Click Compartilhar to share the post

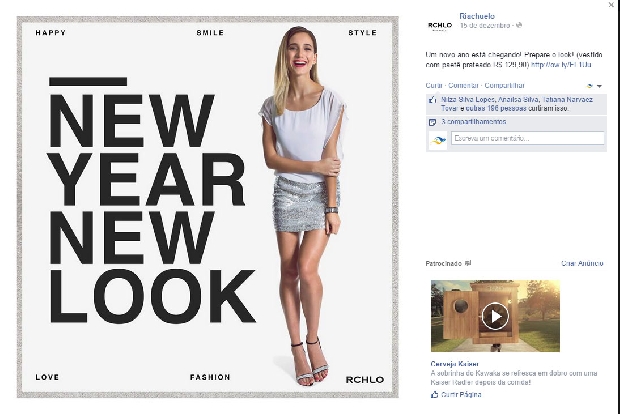tap(505, 85)
